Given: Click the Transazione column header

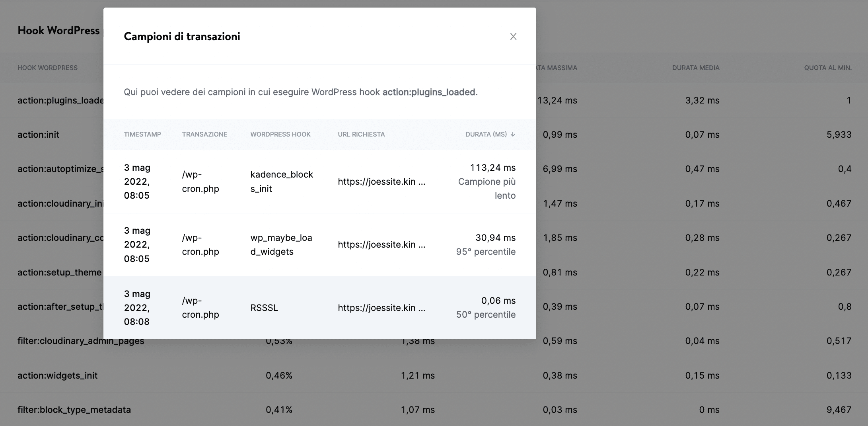Looking at the screenshot, I should click(x=204, y=135).
